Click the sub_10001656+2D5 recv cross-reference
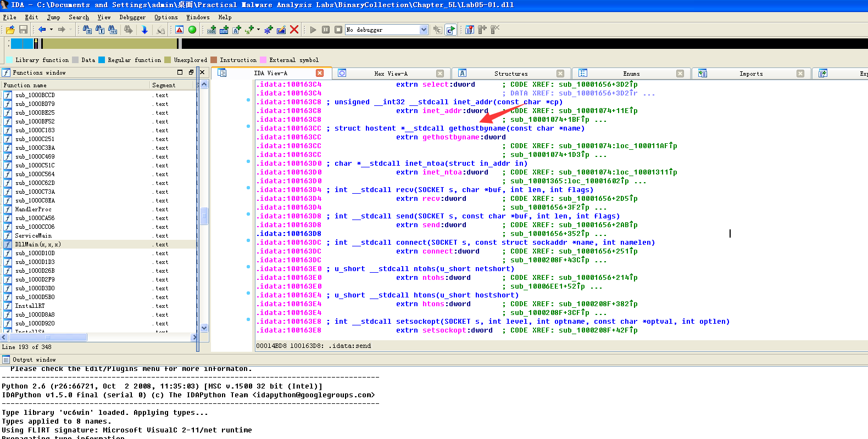 point(598,199)
